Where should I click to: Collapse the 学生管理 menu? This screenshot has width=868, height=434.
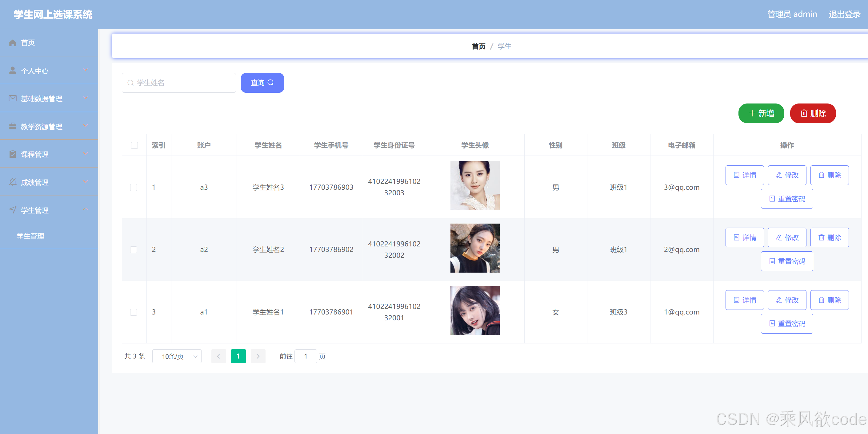click(49, 210)
